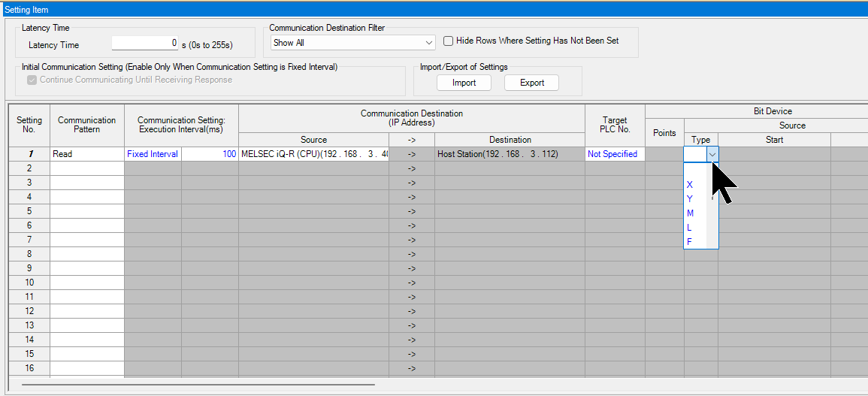The image size is (868, 396).
Task: Click the Setting No. column header
Action: tap(29, 125)
